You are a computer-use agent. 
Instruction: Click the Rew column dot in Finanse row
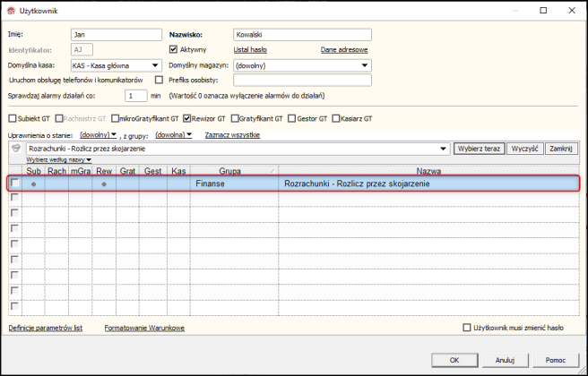pos(104,184)
